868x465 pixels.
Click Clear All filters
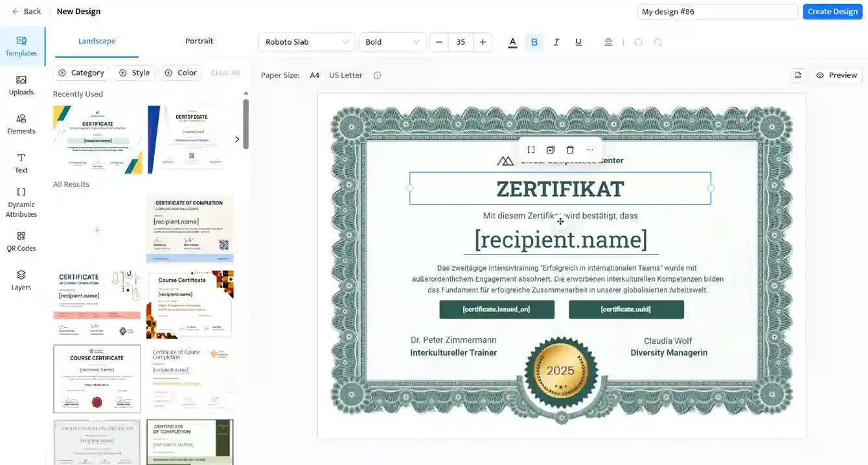[225, 73]
